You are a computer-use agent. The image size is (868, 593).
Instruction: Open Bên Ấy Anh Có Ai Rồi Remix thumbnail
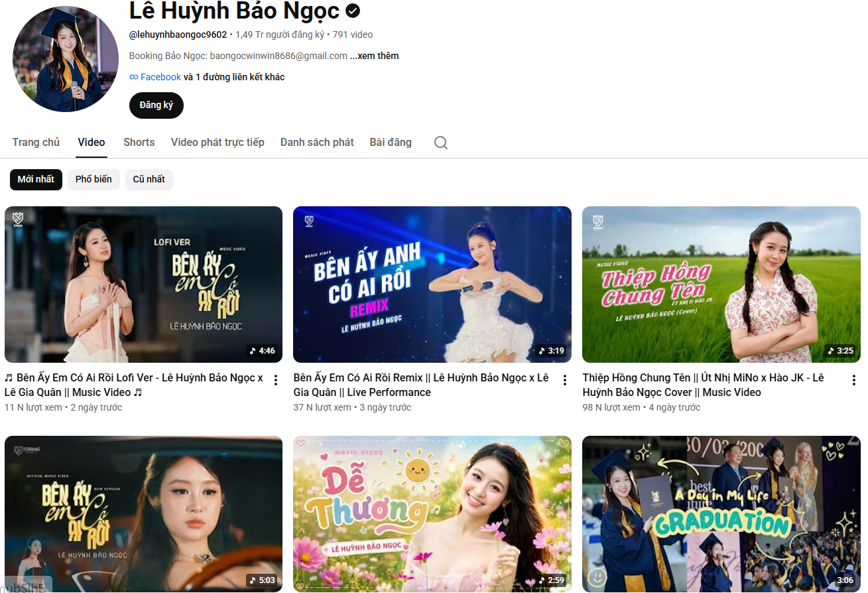point(432,285)
